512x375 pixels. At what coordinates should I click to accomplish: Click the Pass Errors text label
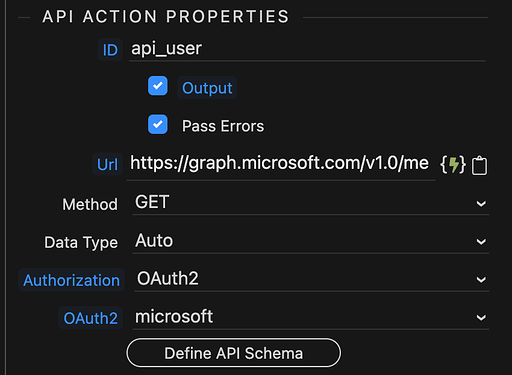223,126
